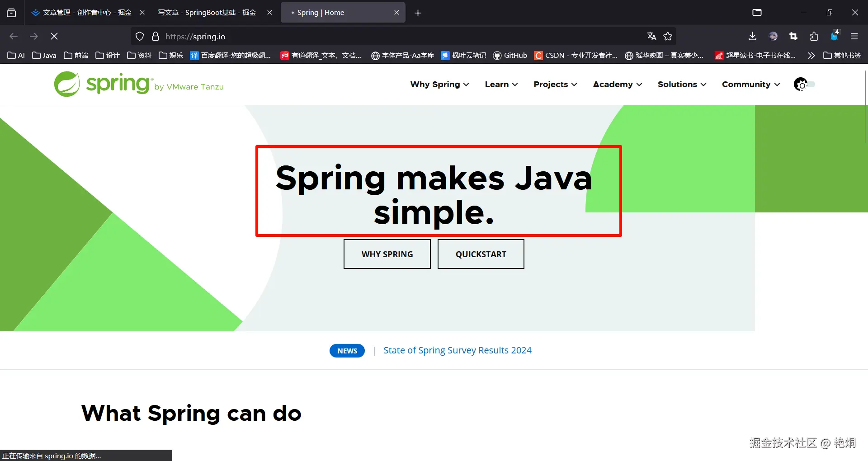Screen dimensions: 868x461
Task: Close the 写文章 SpringBoot基础 tab
Action: click(270, 13)
